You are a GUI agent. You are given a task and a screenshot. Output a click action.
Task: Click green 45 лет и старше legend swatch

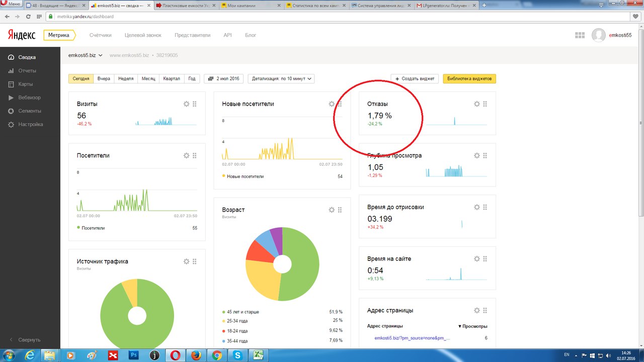pyautogui.click(x=224, y=312)
